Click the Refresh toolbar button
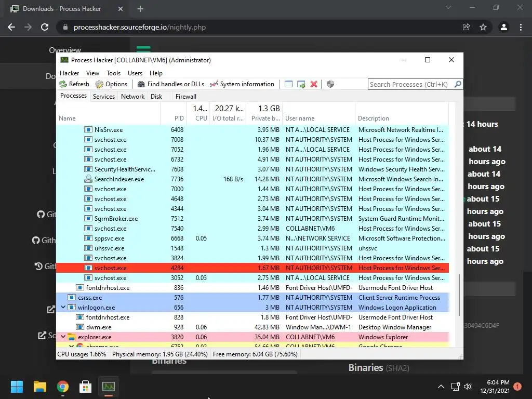This screenshot has width=532, height=399. coord(74,84)
